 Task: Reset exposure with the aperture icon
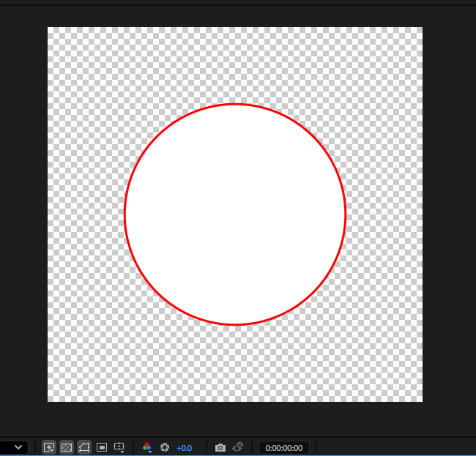tap(165, 447)
